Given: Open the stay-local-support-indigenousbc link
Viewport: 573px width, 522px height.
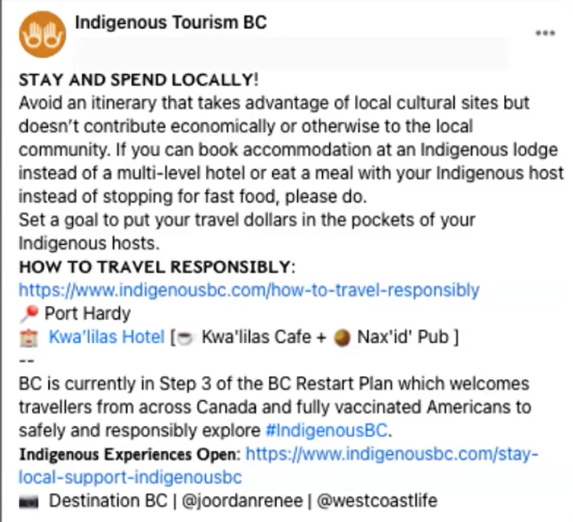Looking at the screenshot, I should coord(278,466).
